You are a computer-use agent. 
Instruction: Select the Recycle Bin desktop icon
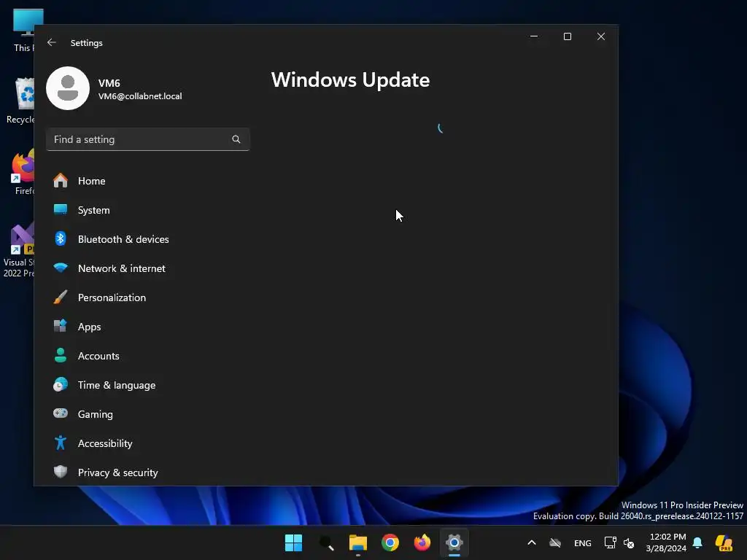point(20,101)
